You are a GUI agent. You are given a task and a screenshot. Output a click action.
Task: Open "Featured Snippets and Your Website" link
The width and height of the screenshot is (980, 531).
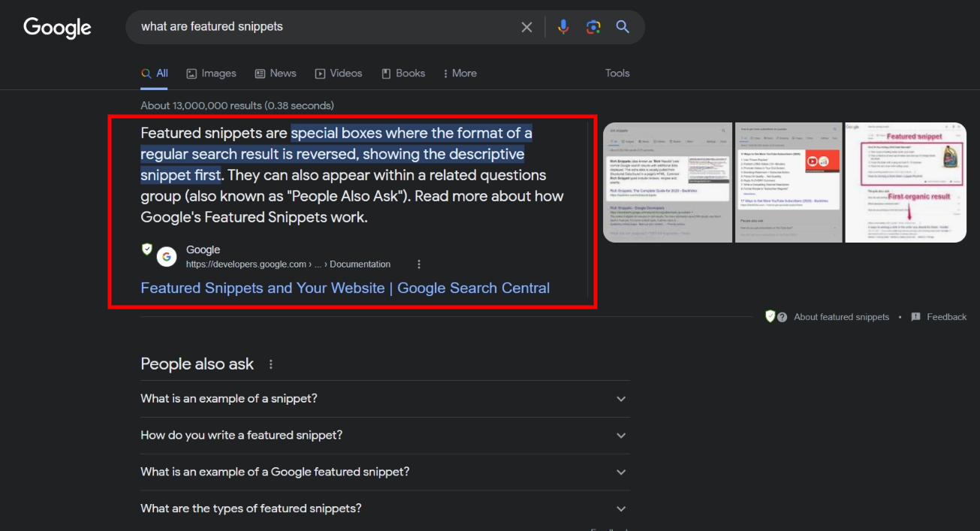pyautogui.click(x=345, y=288)
